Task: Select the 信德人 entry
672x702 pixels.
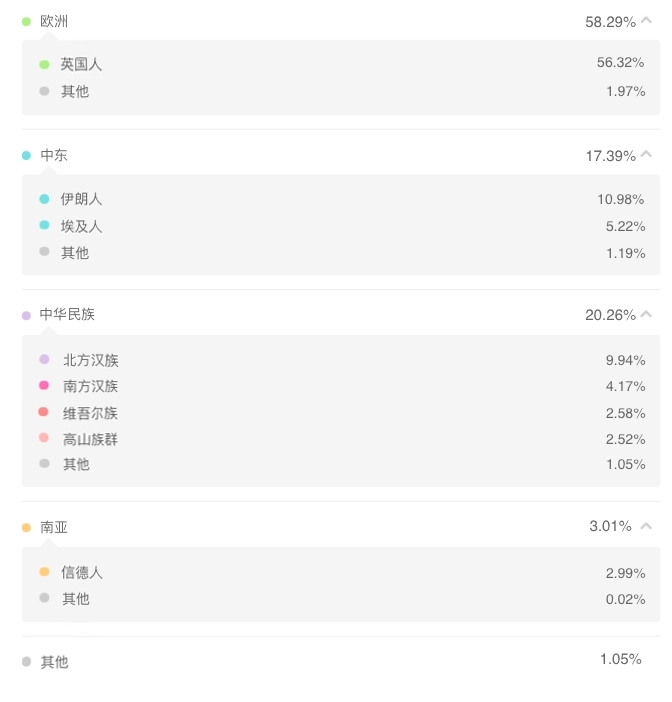Action: coord(341,572)
